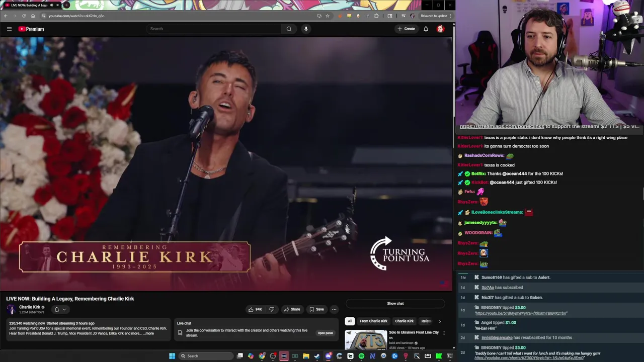644x362 pixels.
Task: Open browser extensions puzzle icon
Action: coord(376,16)
